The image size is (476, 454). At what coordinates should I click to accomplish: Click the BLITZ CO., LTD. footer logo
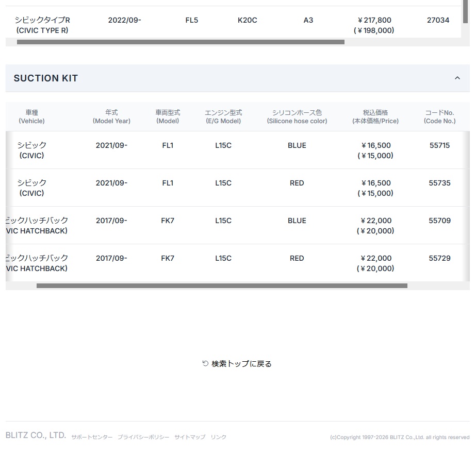coord(36,435)
